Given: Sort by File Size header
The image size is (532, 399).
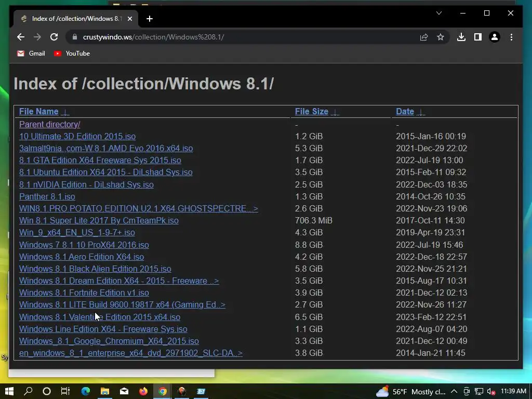Looking at the screenshot, I should (x=312, y=111).
